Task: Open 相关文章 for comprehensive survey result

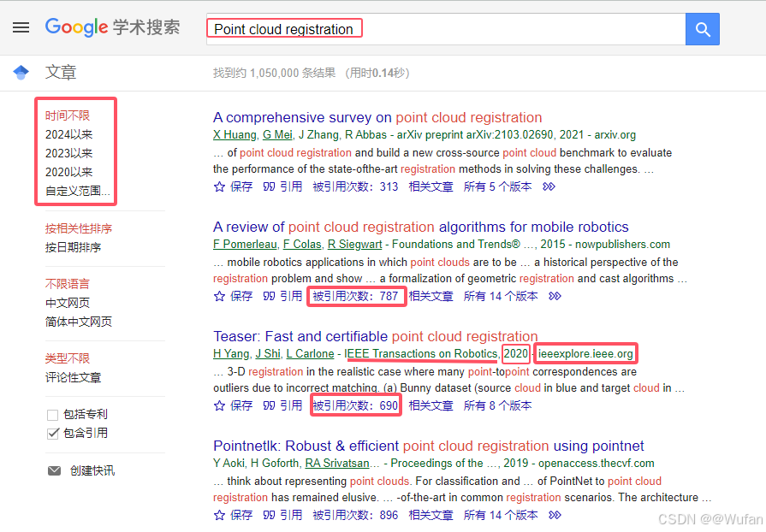Action: pyautogui.click(x=431, y=187)
